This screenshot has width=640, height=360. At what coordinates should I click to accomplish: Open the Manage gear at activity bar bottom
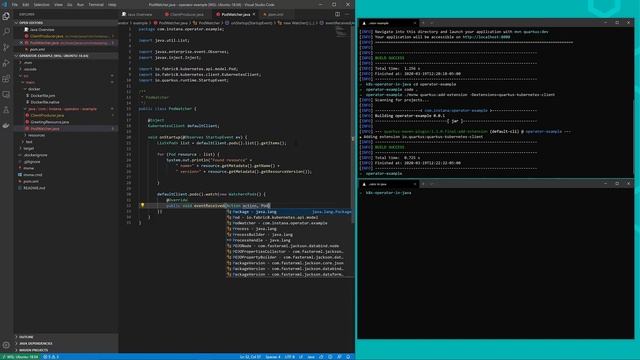(6, 345)
